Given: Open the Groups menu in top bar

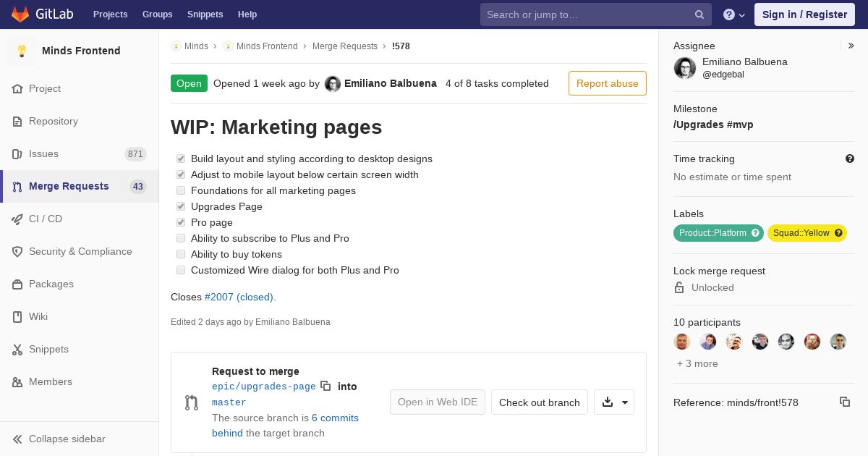Looking at the screenshot, I should [x=157, y=14].
